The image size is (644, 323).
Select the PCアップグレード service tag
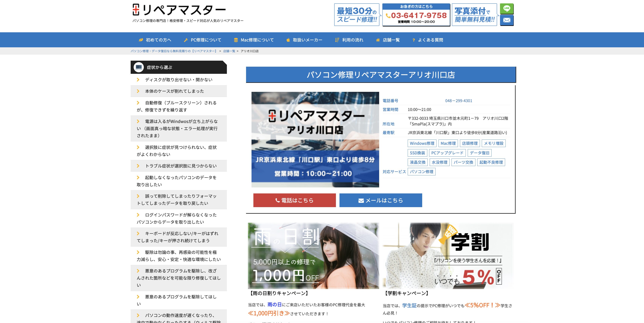click(447, 153)
